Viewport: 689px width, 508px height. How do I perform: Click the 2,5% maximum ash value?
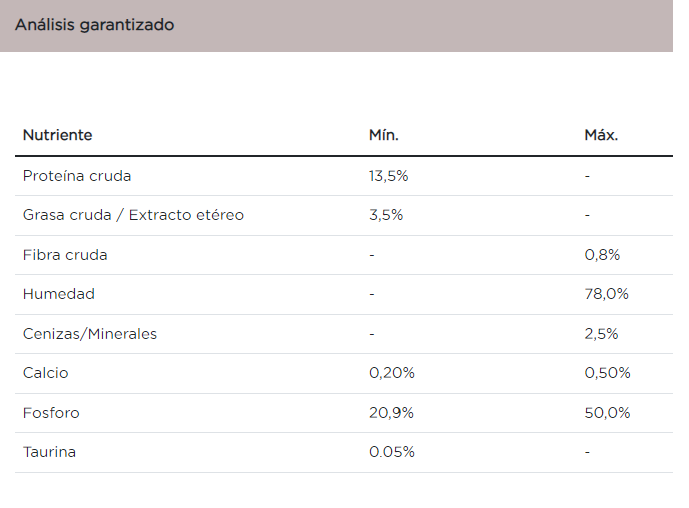click(601, 334)
